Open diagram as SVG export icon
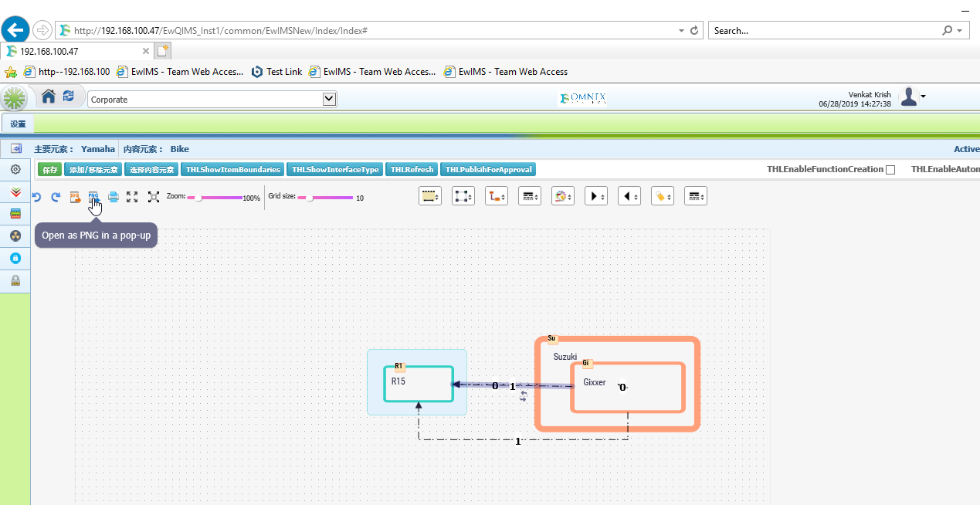This screenshot has width=980, height=505. [76, 198]
